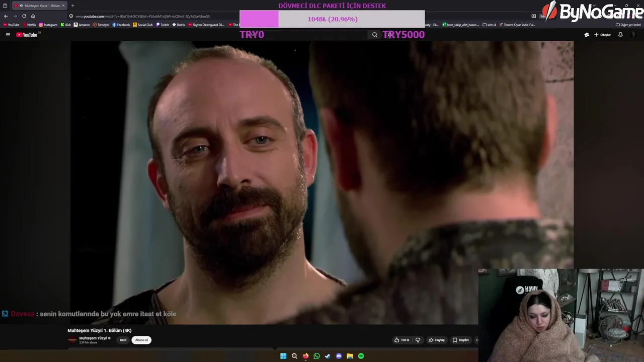Open the YouTube bookmark

point(11,25)
